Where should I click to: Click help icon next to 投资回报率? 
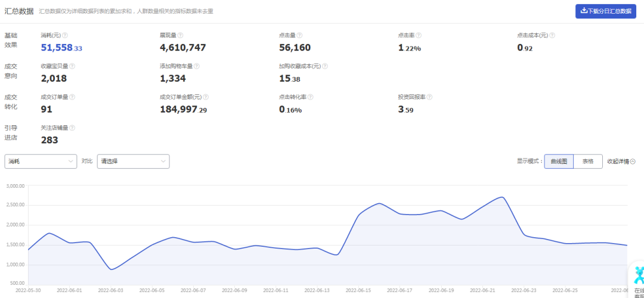pyautogui.click(x=429, y=97)
